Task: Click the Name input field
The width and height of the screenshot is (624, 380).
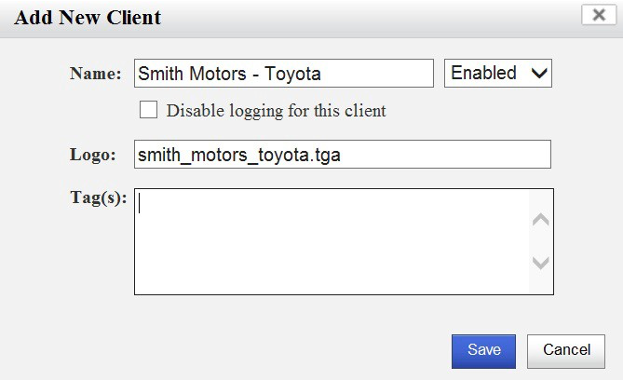Action: pos(284,73)
